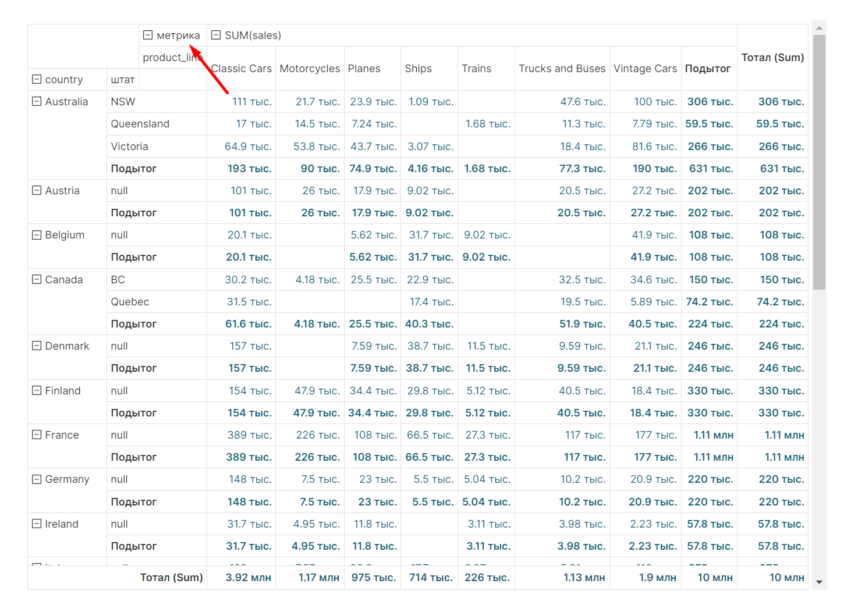
Task: Click the scrollbar down arrow
Action: coord(819,582)
